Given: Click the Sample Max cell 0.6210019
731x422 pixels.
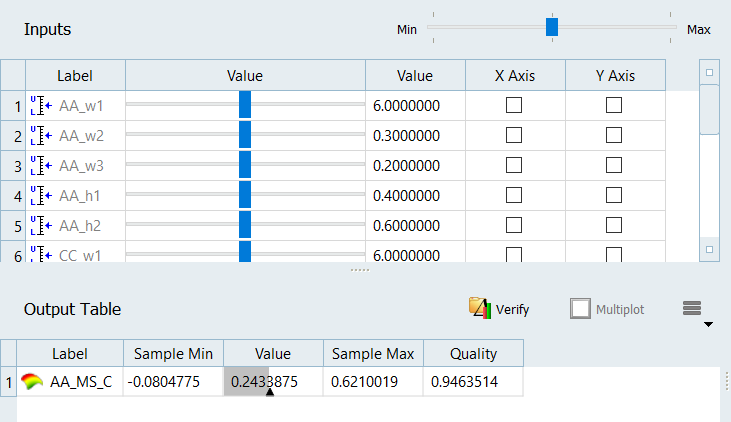Looking at the screenshot, I should [x=373, y=381].
